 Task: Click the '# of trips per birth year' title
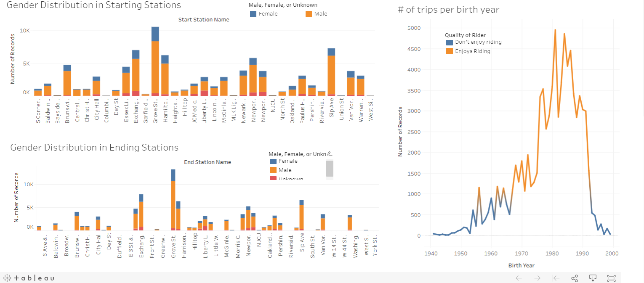(448, 9)
